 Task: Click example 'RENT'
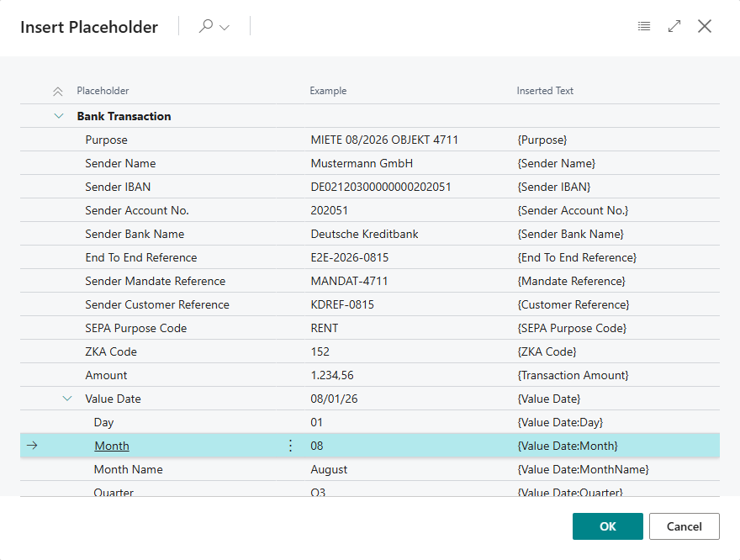coord(325,329)
